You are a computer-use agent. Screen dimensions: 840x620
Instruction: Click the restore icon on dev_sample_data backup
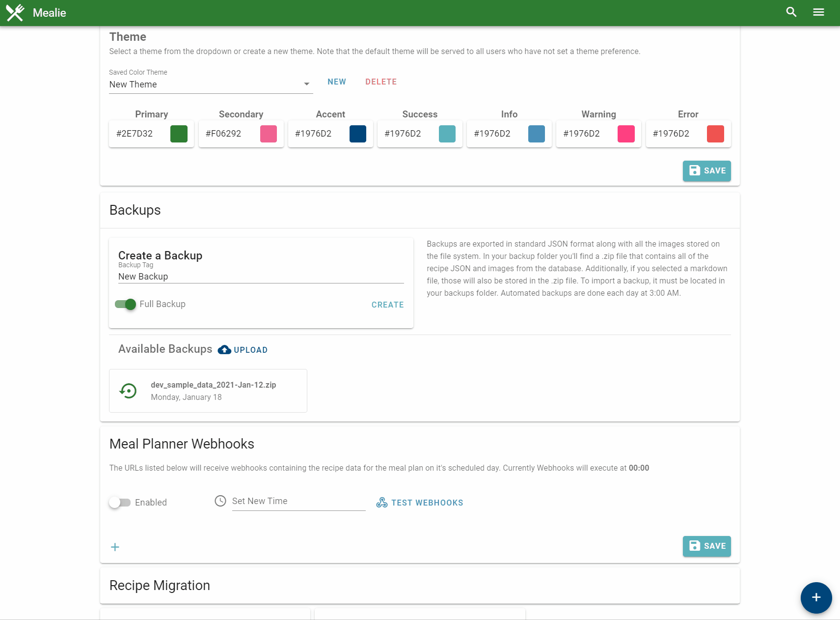pyautogui.click(x=129, y=391)
